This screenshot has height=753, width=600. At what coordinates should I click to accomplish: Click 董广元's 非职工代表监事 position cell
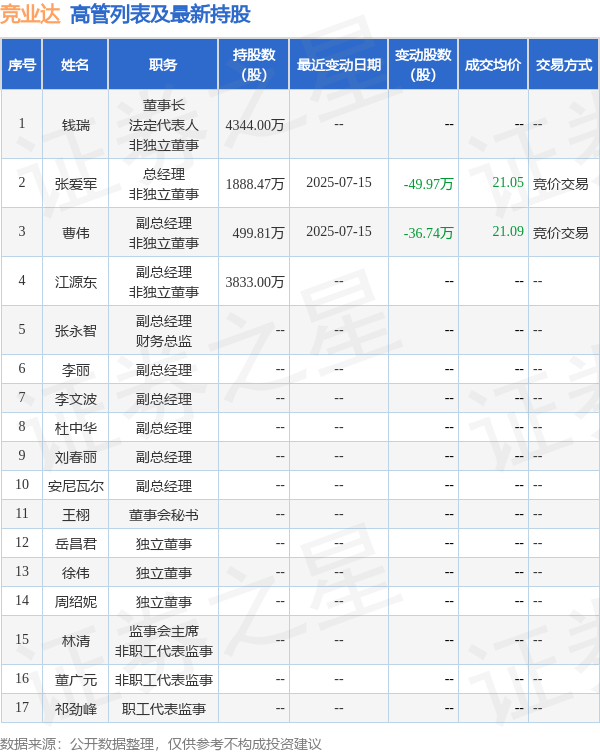tap(163, 680)
